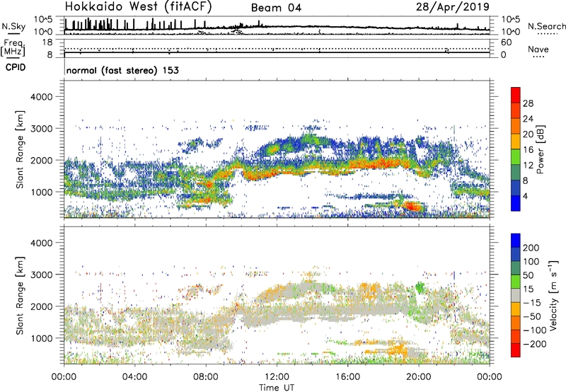566x392 pixels.
Task: Click the date '28/Apr/2019'
Action: 453,7
